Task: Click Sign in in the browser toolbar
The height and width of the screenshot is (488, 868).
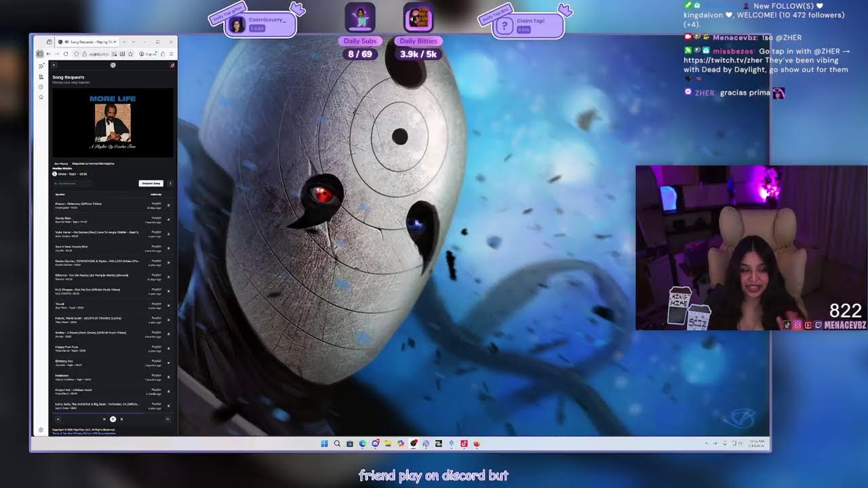Action: pyautogui.click(x=147, y=54)
